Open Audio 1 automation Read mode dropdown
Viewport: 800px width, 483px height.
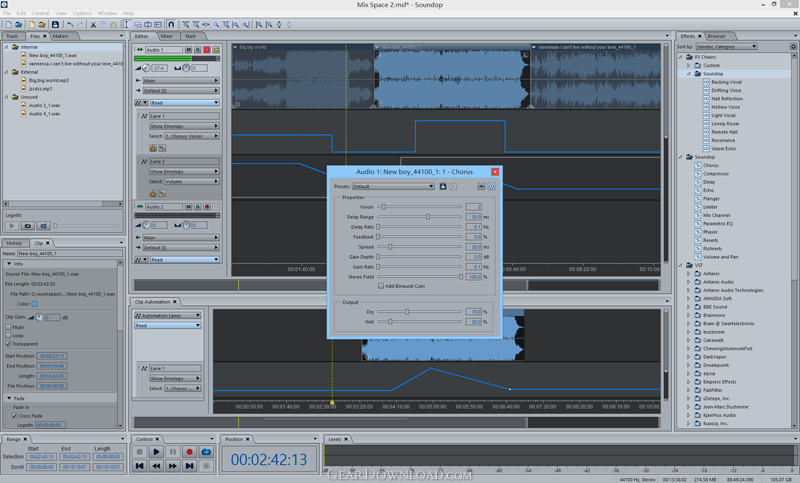[184, 103]
